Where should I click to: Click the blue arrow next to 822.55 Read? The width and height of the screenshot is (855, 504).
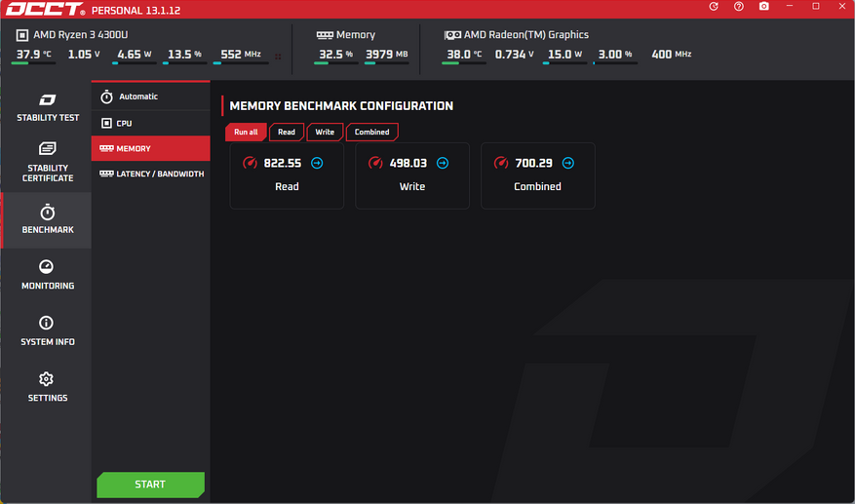[x=317, y=163]
